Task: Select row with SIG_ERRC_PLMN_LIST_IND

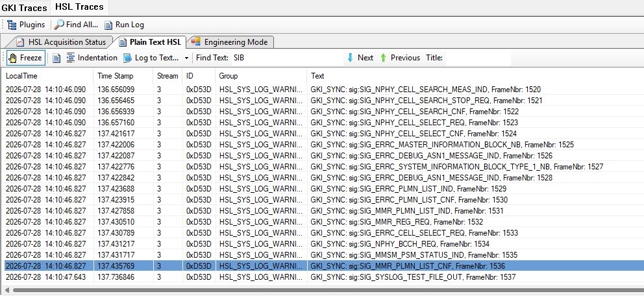Action: click(324, 189)
